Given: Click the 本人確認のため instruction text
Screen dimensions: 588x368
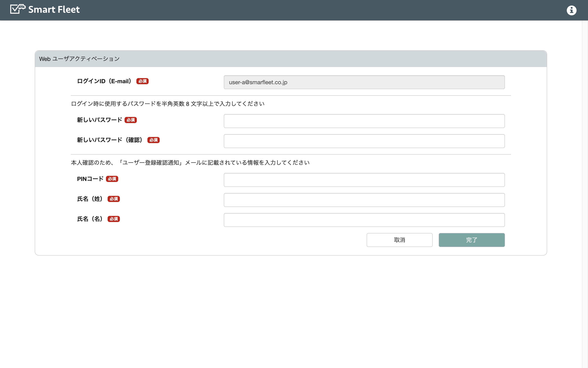Looking at the screenshot, I should (190, 163).
